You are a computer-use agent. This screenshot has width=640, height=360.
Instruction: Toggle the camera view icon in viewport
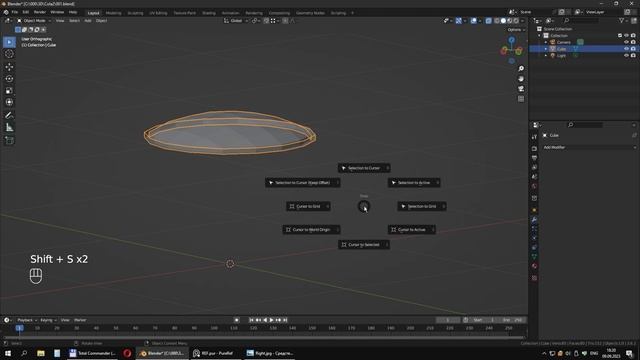(521, 89)
